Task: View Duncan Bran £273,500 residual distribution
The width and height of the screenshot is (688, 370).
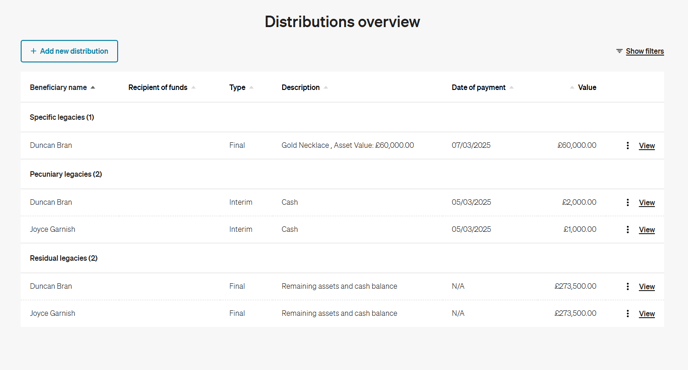Action: coord(647,287)
